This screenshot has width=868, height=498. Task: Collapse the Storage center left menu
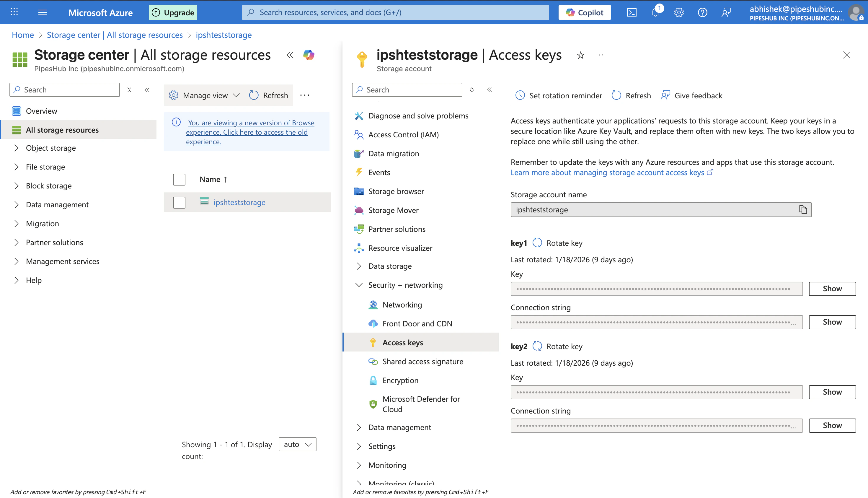[147, 89]
